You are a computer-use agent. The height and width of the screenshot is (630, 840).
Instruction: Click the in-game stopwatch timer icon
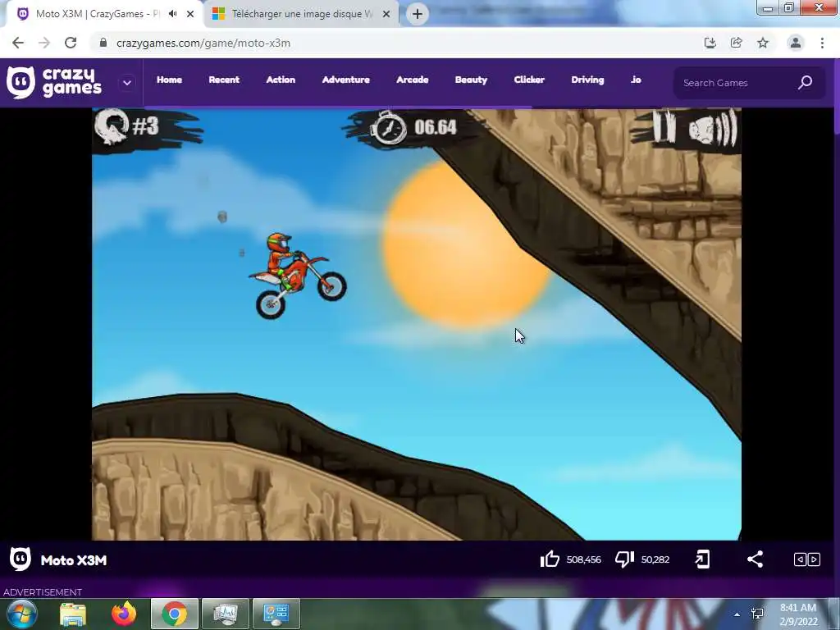(390, 127)
